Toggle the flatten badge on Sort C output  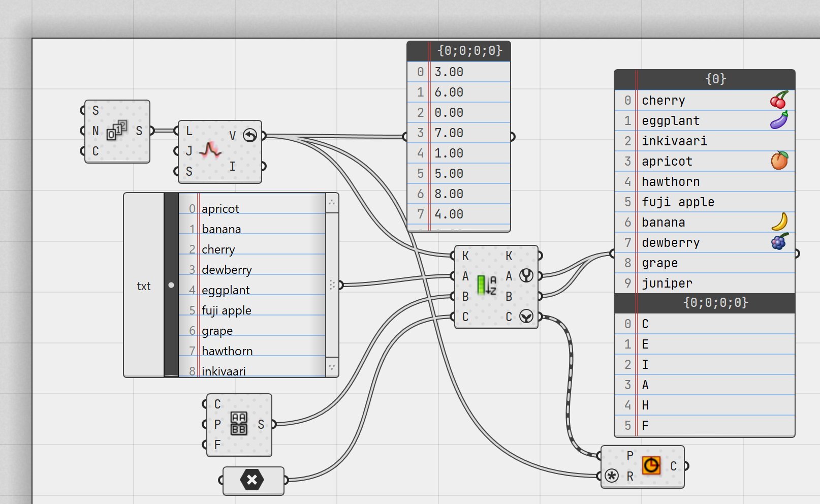point(526,317)
